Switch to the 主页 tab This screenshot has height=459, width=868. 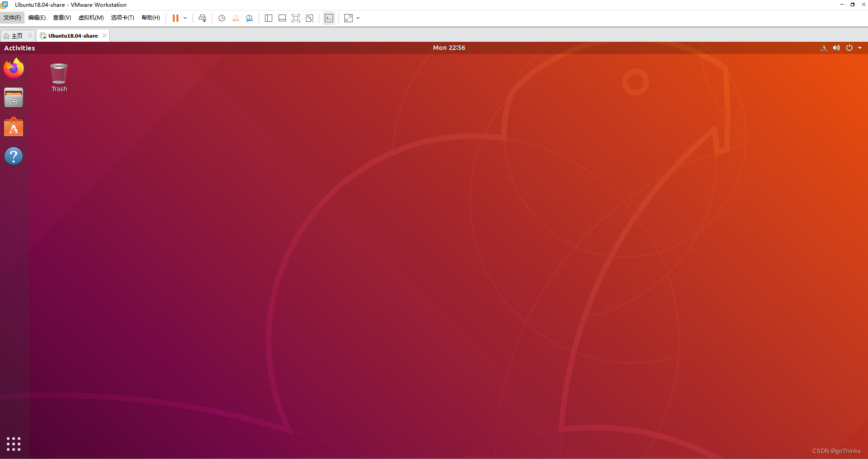tap(17, 36)
